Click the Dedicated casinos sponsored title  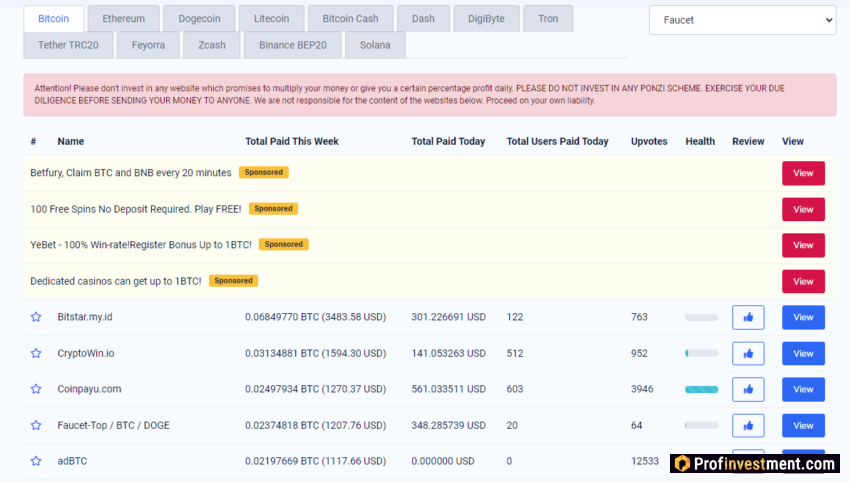(115, 281)
